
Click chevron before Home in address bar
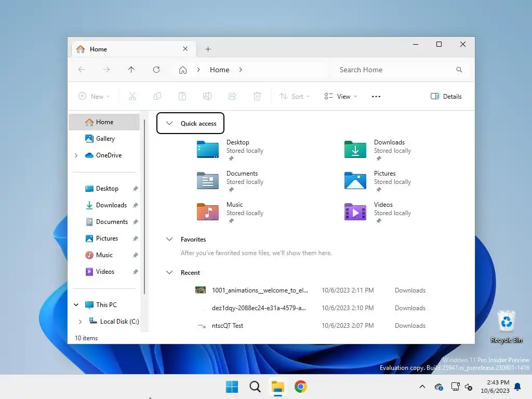(198, 70)
